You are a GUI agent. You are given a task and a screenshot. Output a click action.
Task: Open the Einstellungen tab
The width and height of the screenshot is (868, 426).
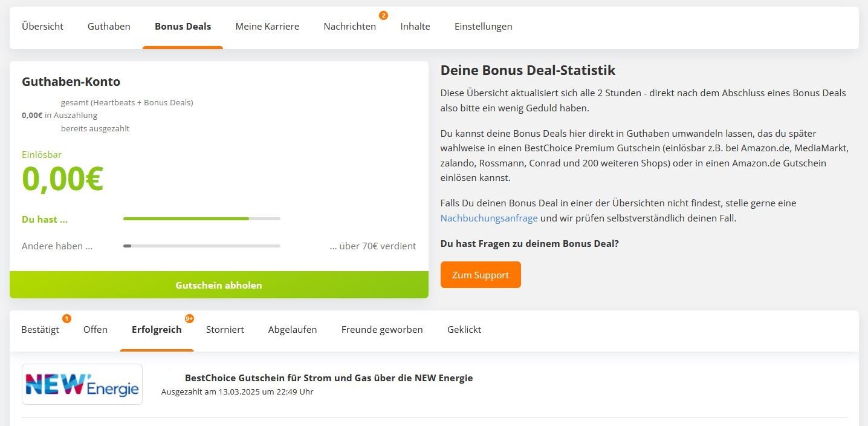pyautogui.click(x=484, y=27)
